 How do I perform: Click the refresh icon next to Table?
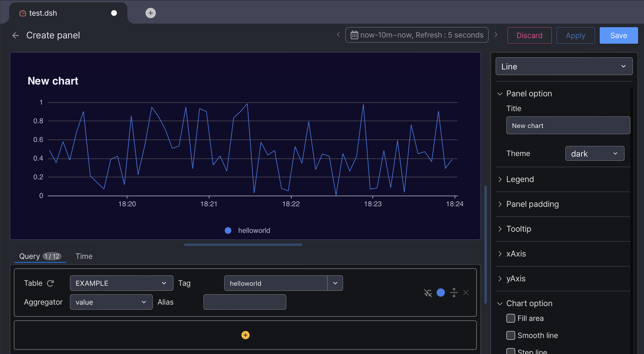tap(51, 283)
